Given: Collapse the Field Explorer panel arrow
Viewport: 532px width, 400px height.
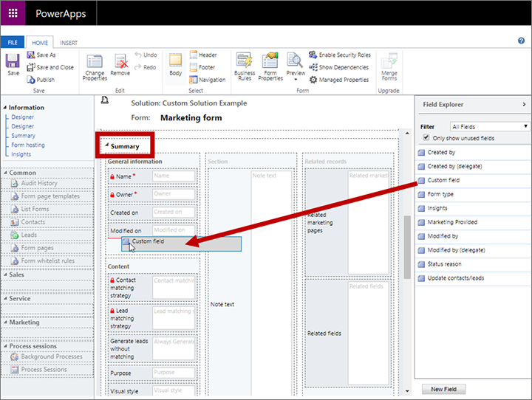Looking at the screenshot, I should (x=524, y=104).
